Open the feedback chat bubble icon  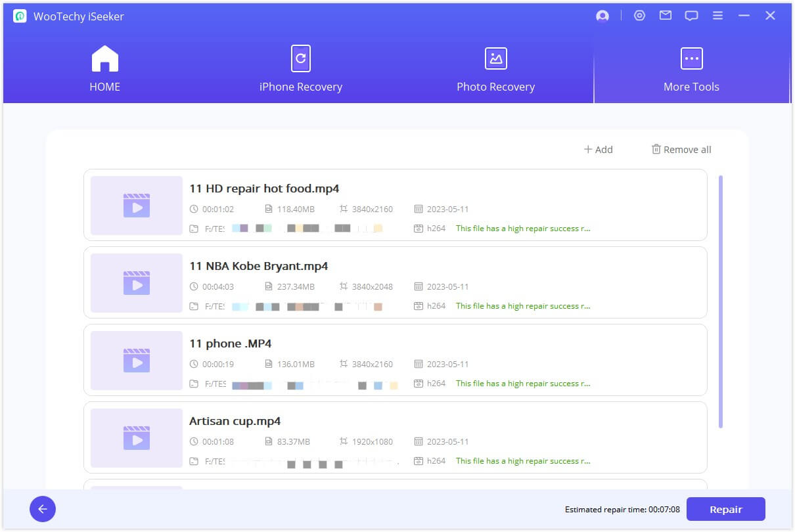click(691, 16)
